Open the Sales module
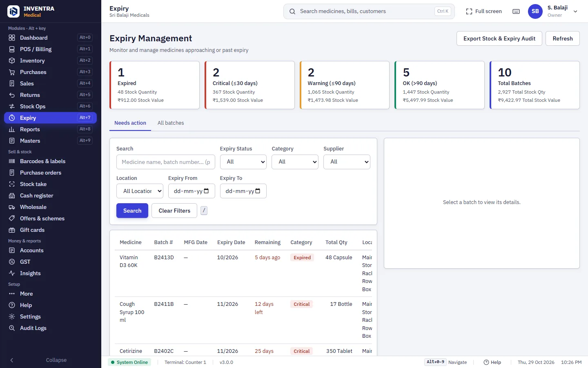 coord(50,83)
